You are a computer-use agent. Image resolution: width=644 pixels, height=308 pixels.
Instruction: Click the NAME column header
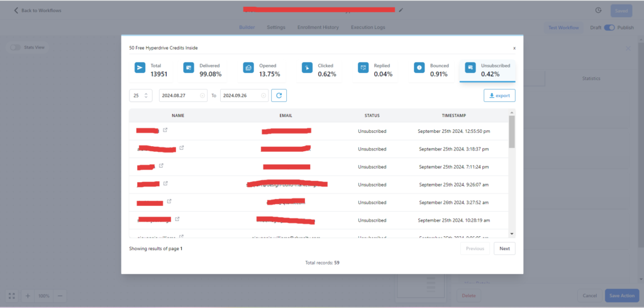[x=178, y=115]
